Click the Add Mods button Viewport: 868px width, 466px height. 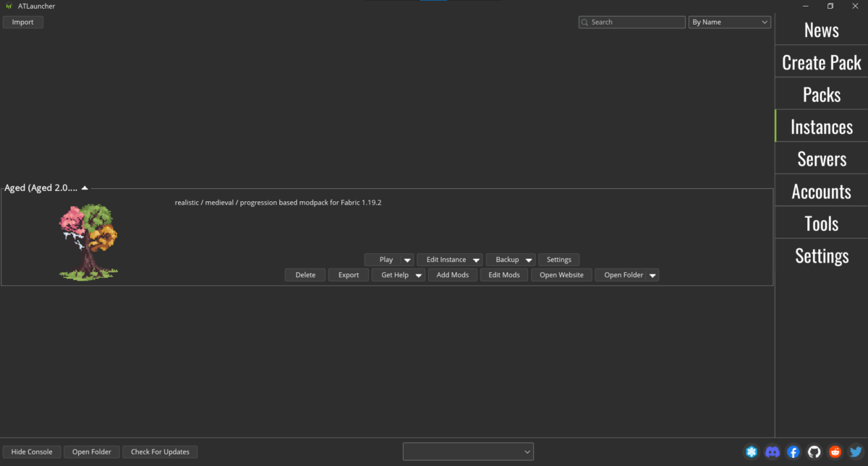[452, 275]
